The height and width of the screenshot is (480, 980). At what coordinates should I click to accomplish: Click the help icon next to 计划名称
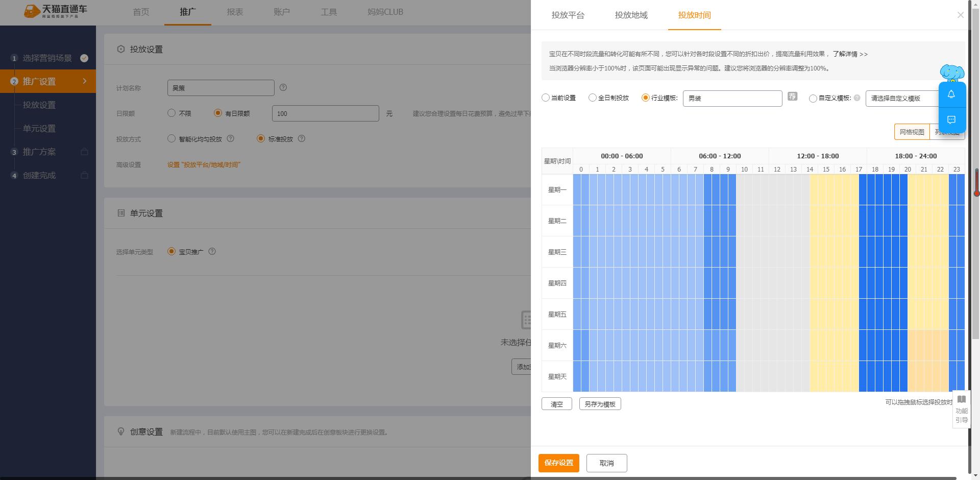(x=283, y=88)
